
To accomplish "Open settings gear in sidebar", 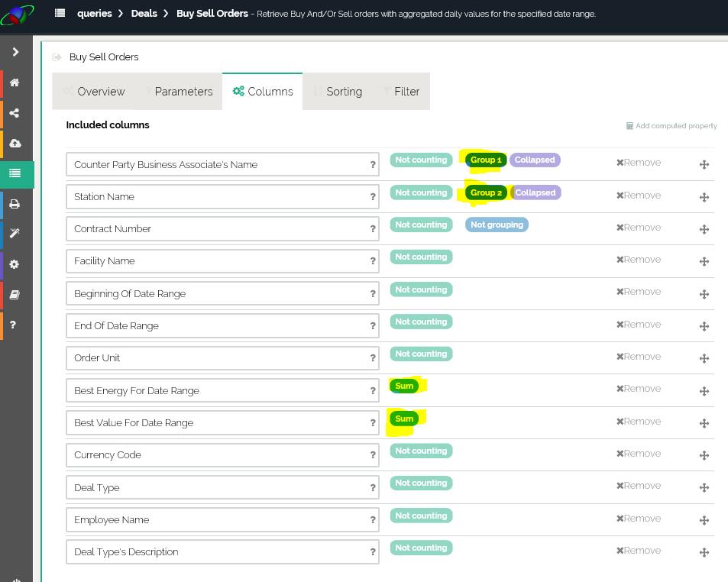I will [15, 264].
